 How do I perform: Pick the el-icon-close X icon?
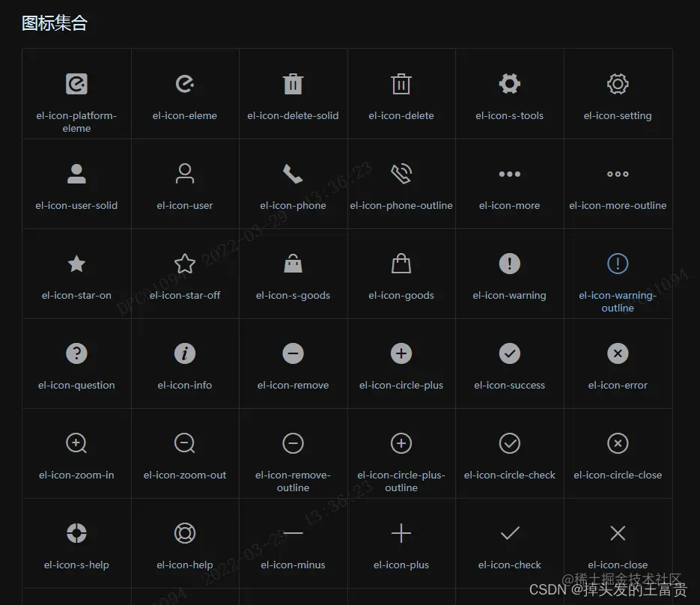tap(618, 533)
